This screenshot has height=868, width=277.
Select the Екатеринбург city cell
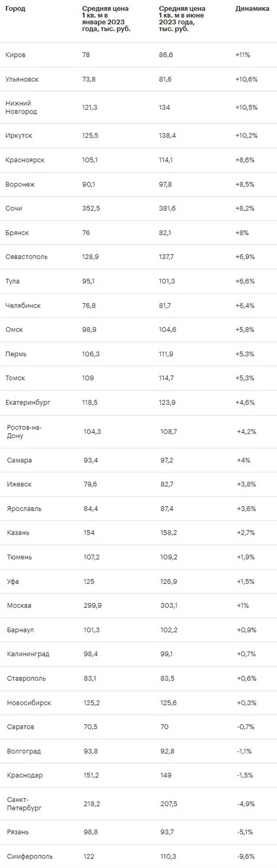click(28, 402)
